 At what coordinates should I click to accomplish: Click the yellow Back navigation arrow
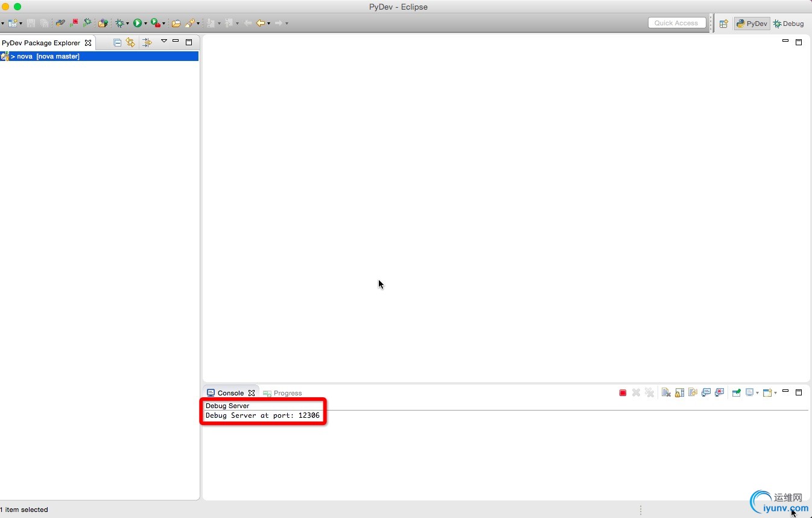click(x=261, y=23)
